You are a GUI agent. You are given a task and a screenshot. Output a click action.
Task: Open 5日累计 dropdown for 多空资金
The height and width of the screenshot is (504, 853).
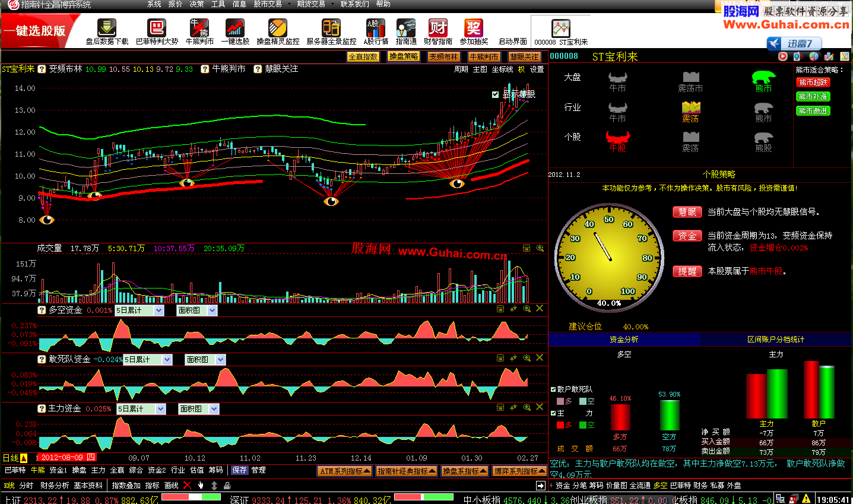pos(158,310)
